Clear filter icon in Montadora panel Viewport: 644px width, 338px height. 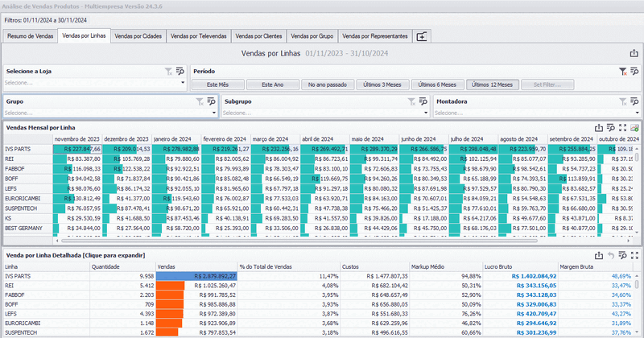click(623, 101)
